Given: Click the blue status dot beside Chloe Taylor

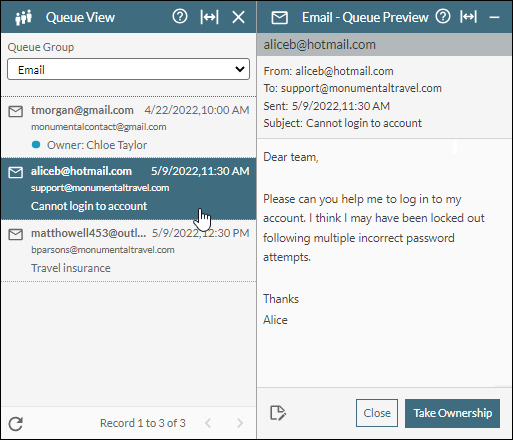Looking at the screenshot, I should [x=36, y=145].
